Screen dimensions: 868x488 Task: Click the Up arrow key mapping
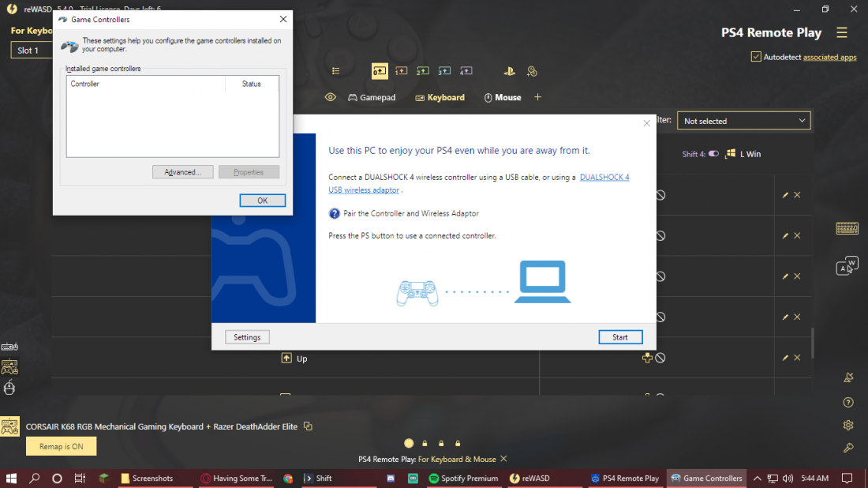click(x=294, y=358)
